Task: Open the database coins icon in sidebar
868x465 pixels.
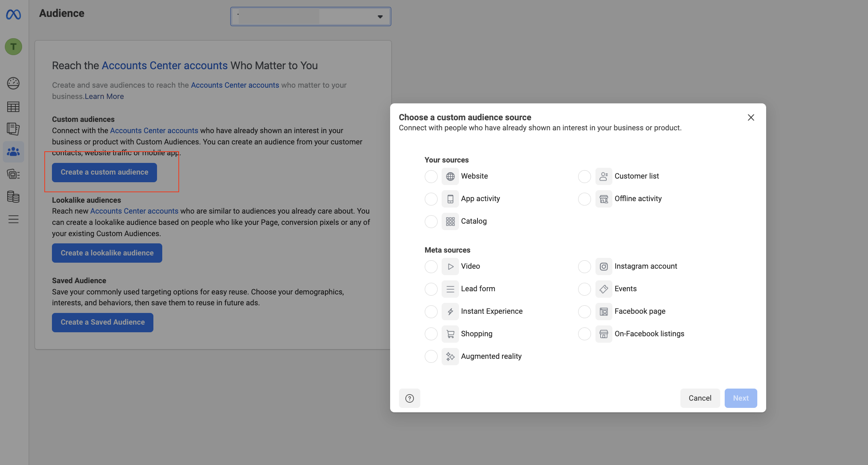Action: (x=13, y=197)
